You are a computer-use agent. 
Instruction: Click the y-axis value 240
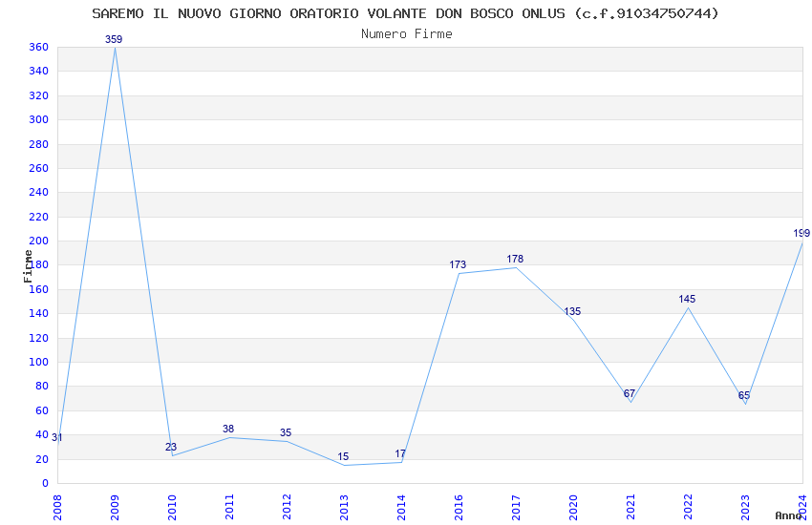39,192
